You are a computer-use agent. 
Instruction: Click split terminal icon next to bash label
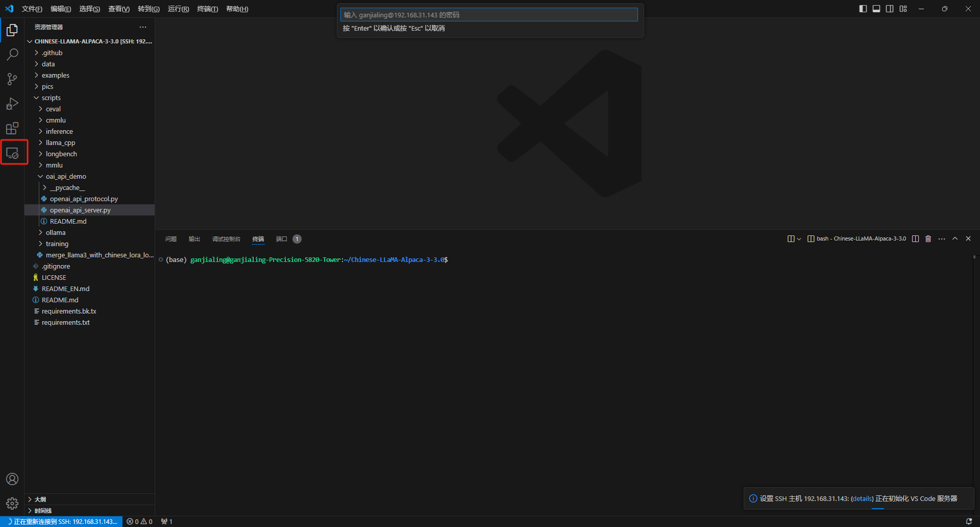click(x=916, y=239)
